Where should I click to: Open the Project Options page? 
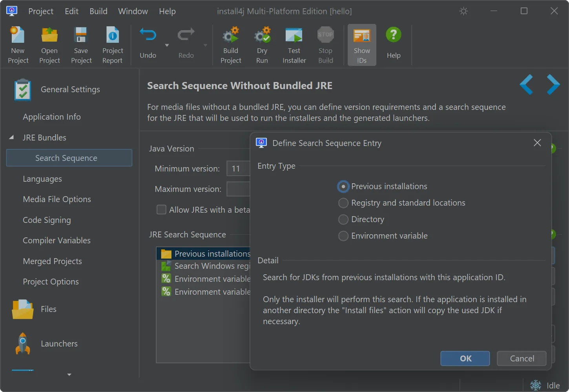point(51,282)
